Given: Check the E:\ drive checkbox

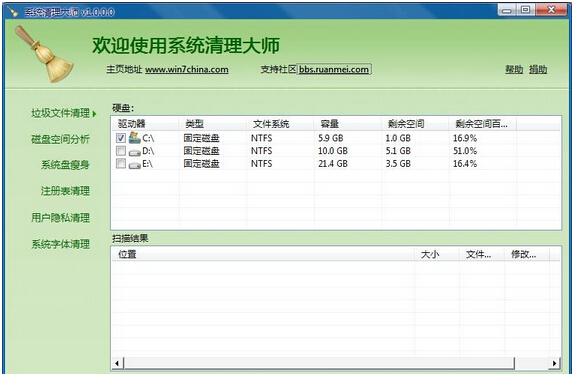Looking at the screenshot, I should (121, 163).
